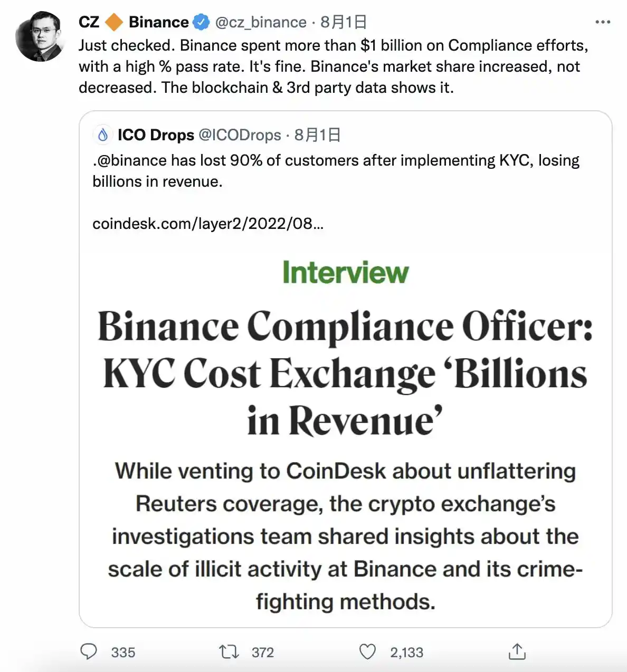Click the reply speech bubble icon
This screenshot has height=672, width=627.
pos(89,652)
